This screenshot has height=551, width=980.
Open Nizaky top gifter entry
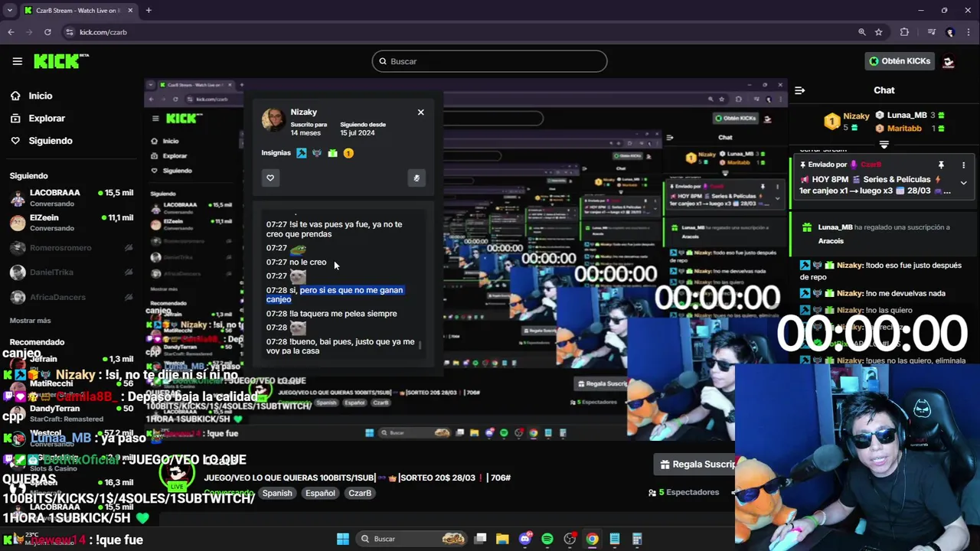pos(848,121)
